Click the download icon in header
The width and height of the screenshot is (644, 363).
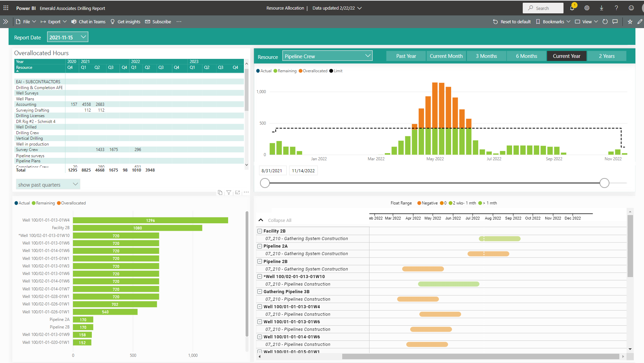(602, 8)
